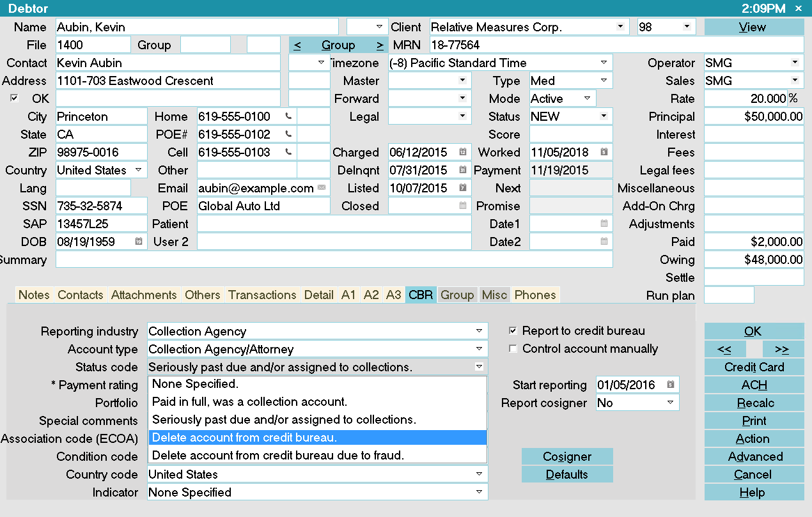Open the Misc tab
This screenshot has height=517, width=812.
[494, 295]
